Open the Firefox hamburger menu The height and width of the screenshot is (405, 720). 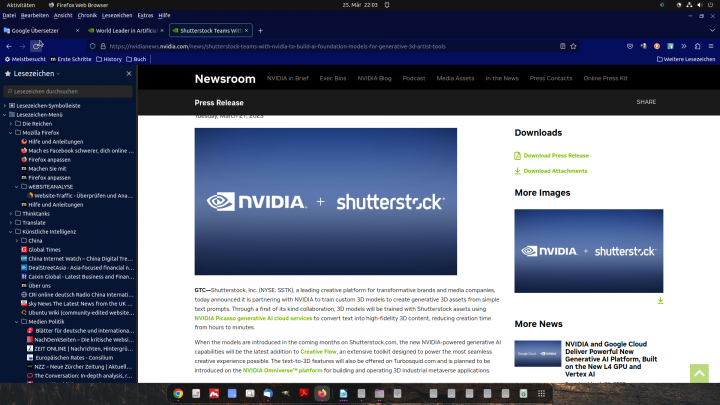click(711, 46)
